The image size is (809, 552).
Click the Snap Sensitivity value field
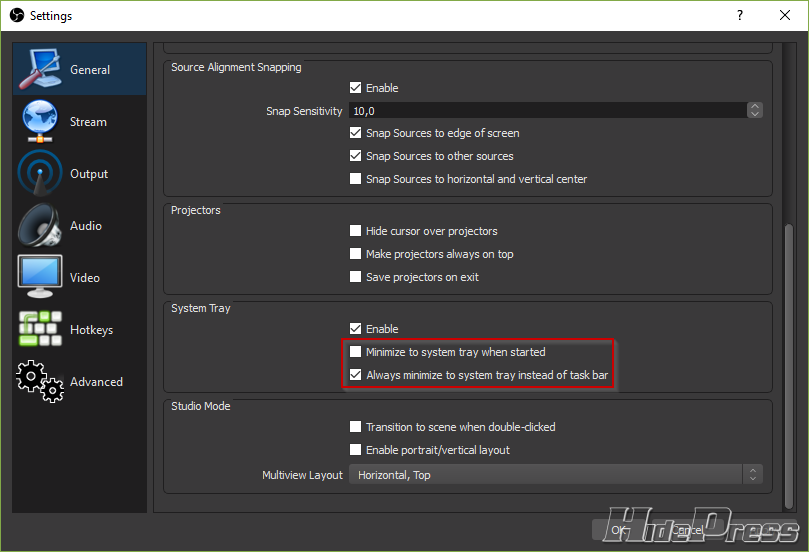pyautogui.click(x=545, y=111)
